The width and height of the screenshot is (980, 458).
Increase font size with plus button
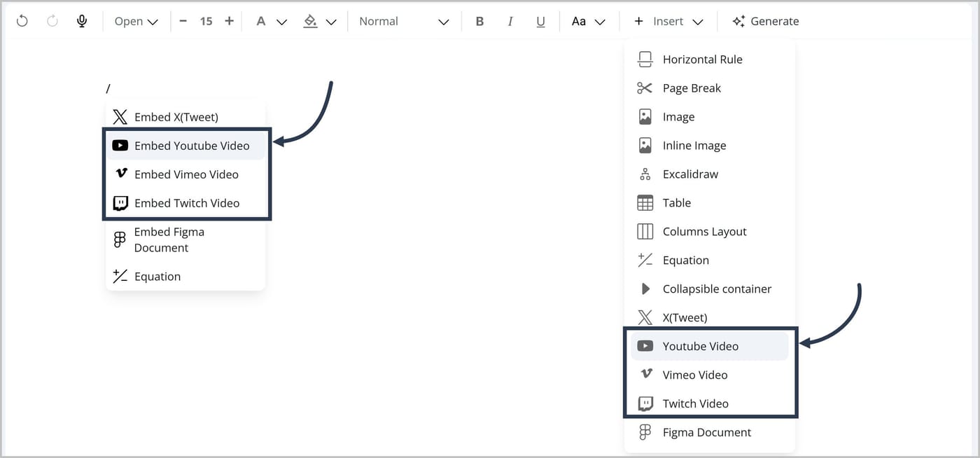coord(229,21)
